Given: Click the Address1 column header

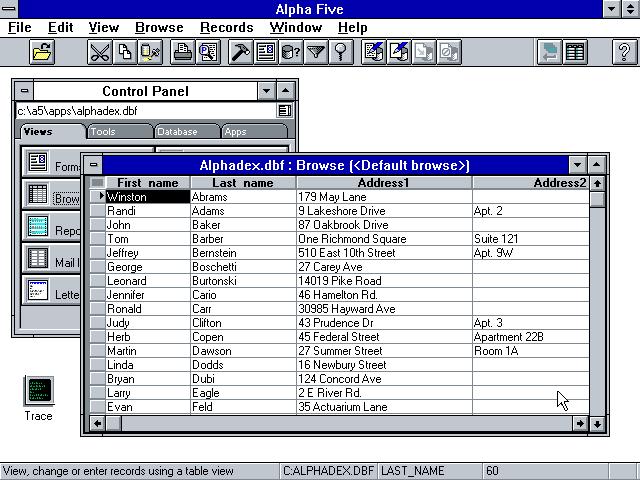Looking at the screenshot, I should pos(384,182).
